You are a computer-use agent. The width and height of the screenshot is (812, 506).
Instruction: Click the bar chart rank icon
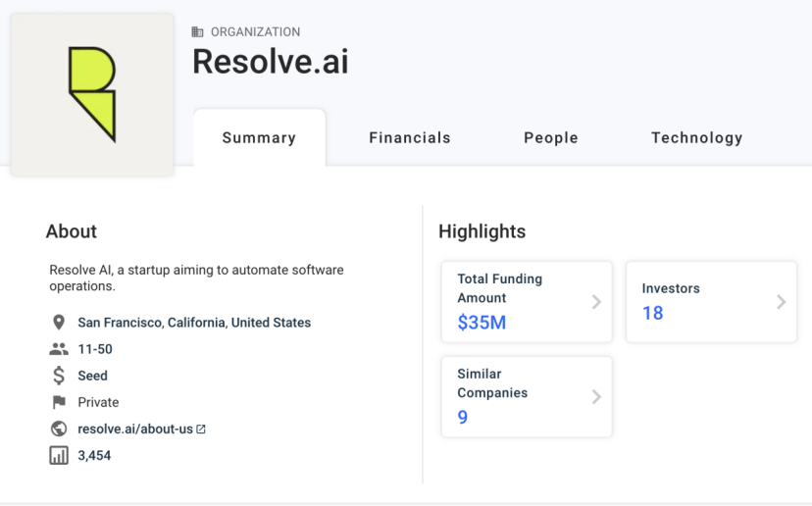pyautogui.click(x=59, y=456)
